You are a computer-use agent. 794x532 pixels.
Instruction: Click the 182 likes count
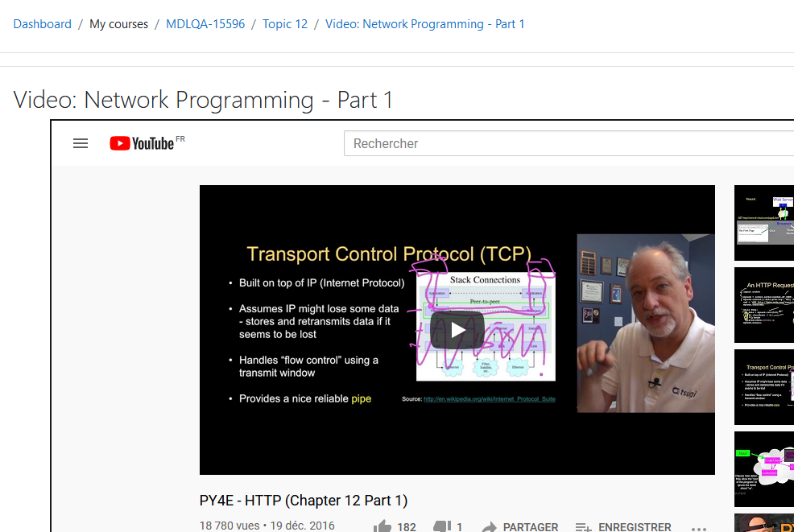coord(407,527)
